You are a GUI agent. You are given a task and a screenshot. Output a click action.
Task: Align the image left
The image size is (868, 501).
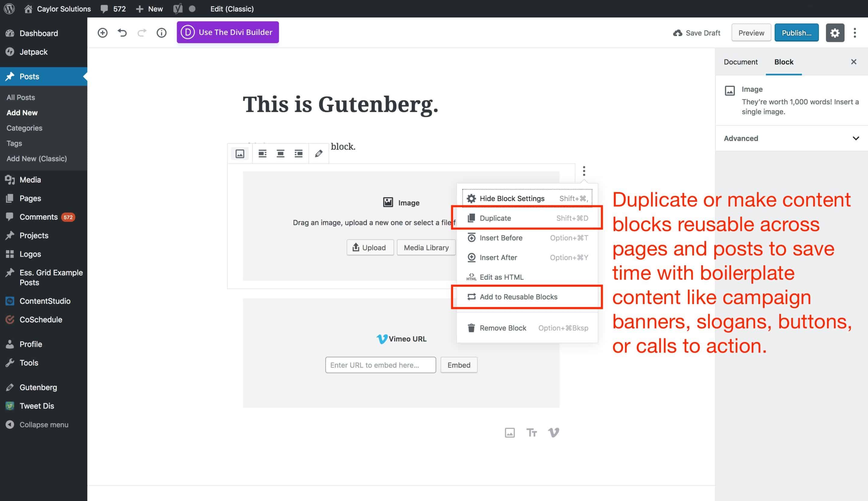coord(262,154)
